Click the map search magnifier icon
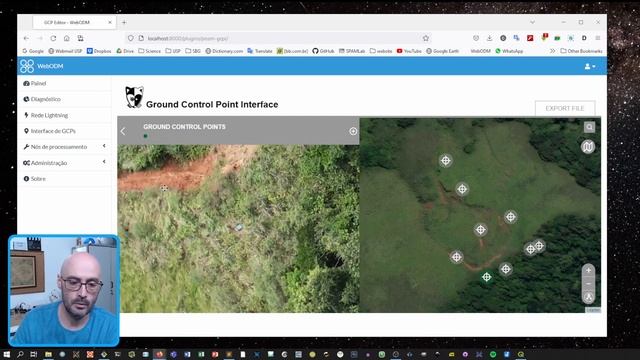The height and width of the screenshot is (360, 640). click(589, 127)
